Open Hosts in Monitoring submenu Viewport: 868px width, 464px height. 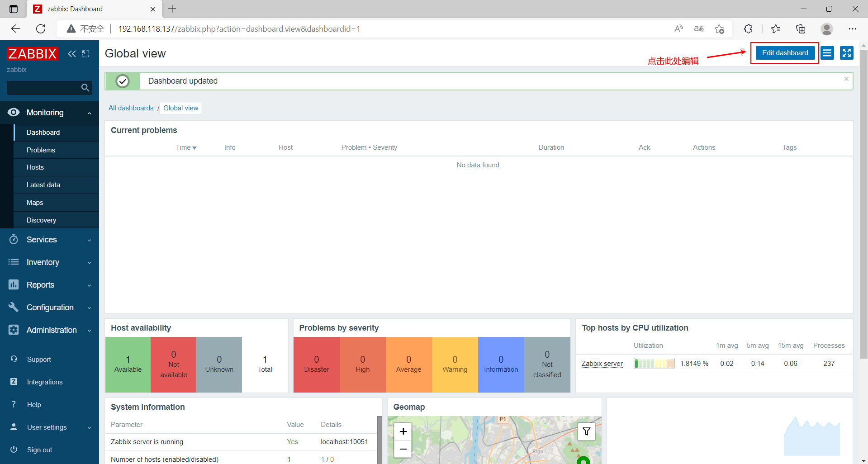(x=57, y=167)
